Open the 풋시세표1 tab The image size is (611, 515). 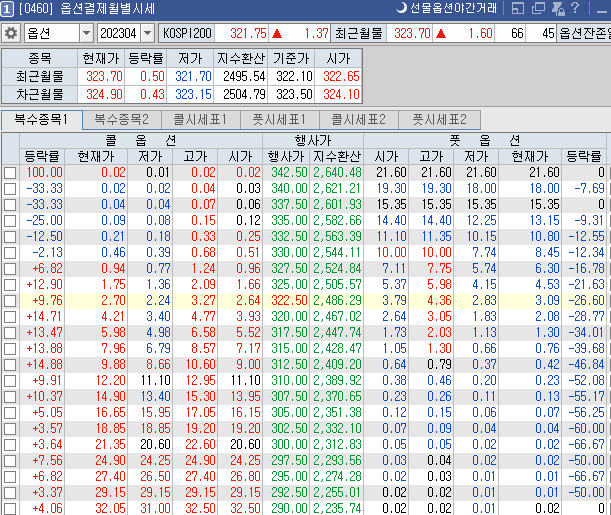[x=279, y=120]
